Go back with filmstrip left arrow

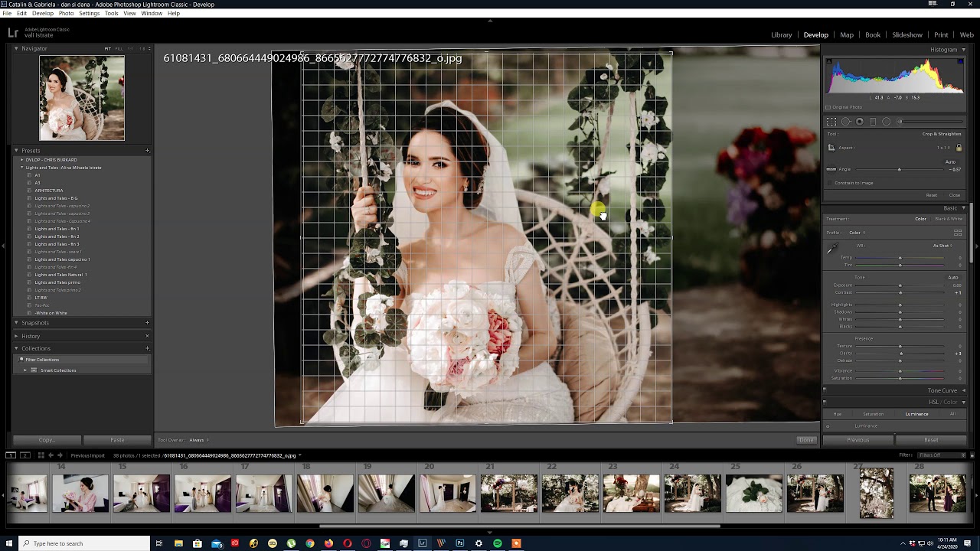tap(51, 455)
